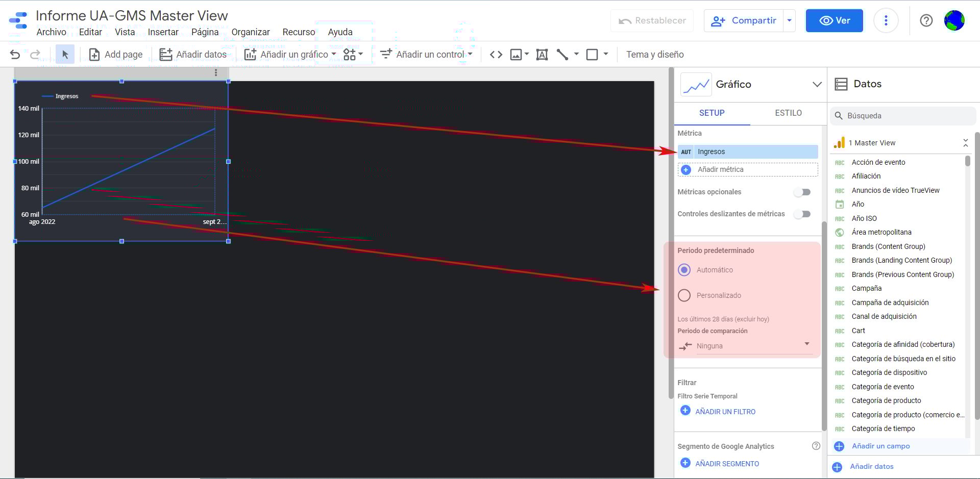The width and height of the screenshot is (980, 479).
Task: Select the Ingresos time series chart
Action: point(121,161)
